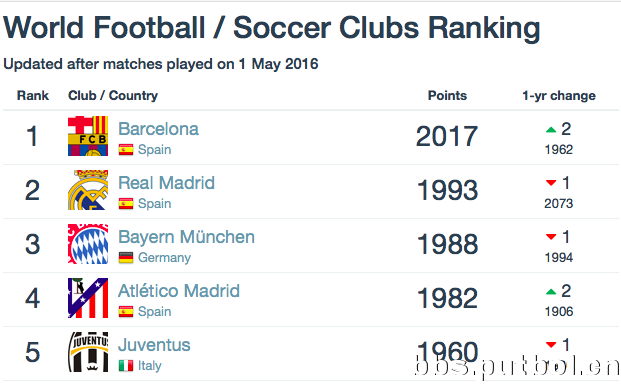The image size is (621, 386).
Task: Click the green up arrow for Barcelona
Action: click(x=551, y=129)
